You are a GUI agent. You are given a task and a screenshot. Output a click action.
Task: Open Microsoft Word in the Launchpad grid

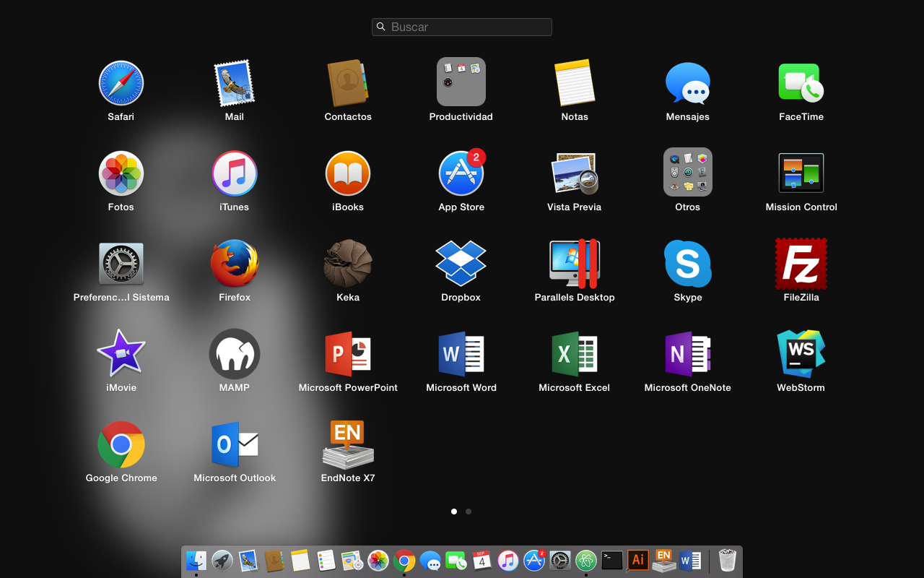[461, 354]
